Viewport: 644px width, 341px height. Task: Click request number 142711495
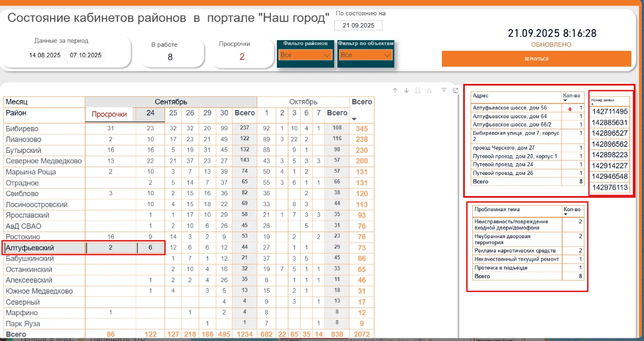click(x=610, y=112)
